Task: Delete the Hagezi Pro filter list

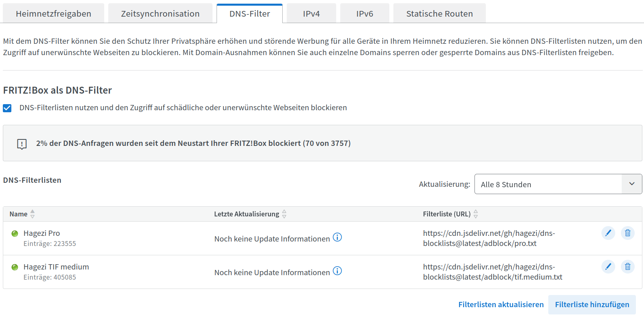Action: point(627,233)
